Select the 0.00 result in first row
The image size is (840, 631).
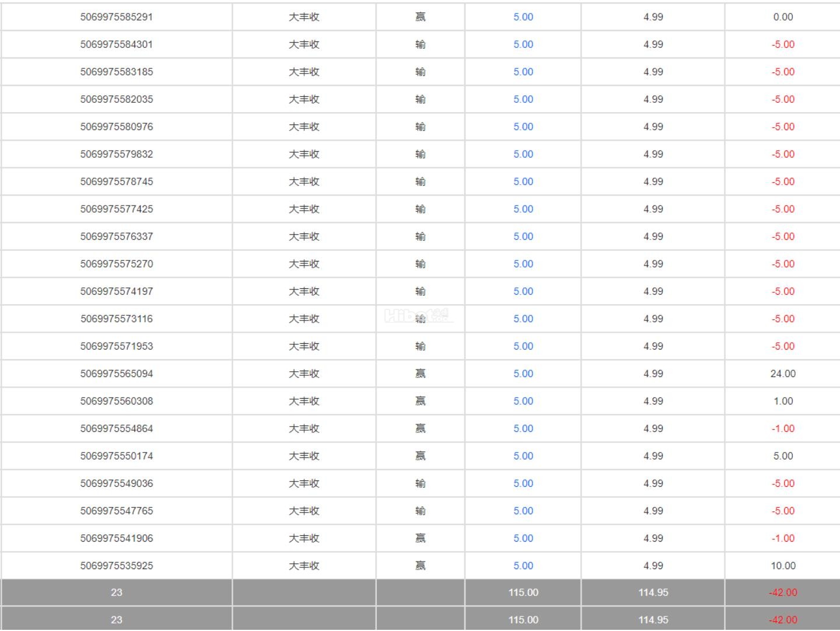(782, 17)
